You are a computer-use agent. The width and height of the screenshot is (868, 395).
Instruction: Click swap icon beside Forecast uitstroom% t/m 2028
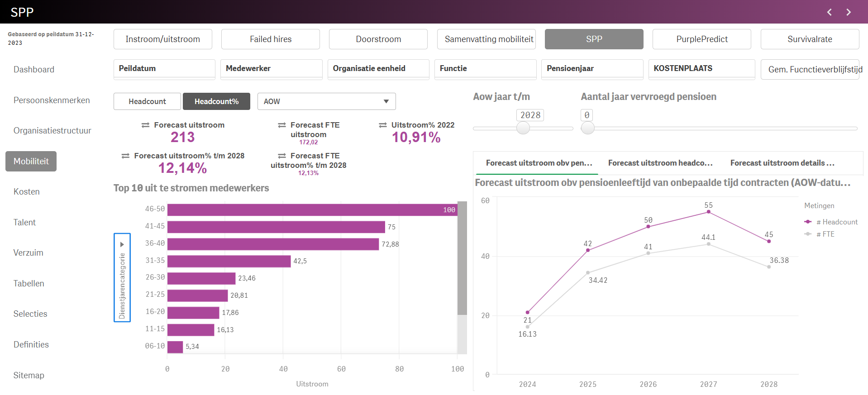coord(125,156)
